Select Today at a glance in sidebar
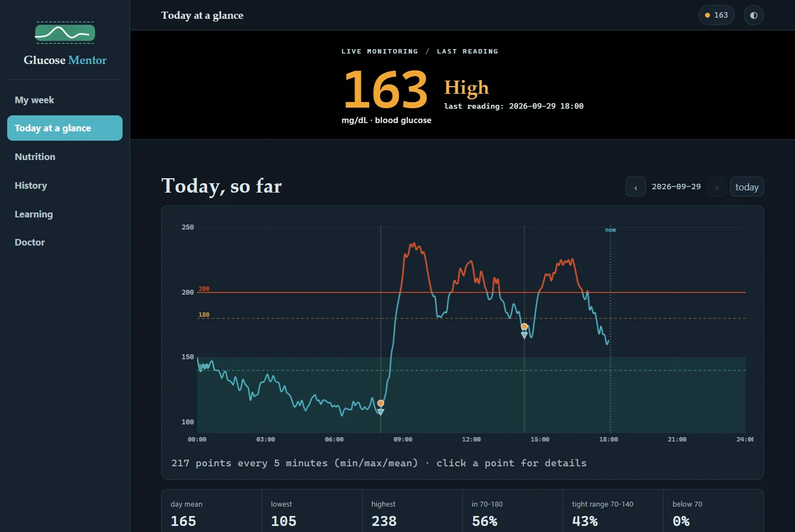Viewport: 795px width, 532px height. pyautogui.click(x=65, y=128)
